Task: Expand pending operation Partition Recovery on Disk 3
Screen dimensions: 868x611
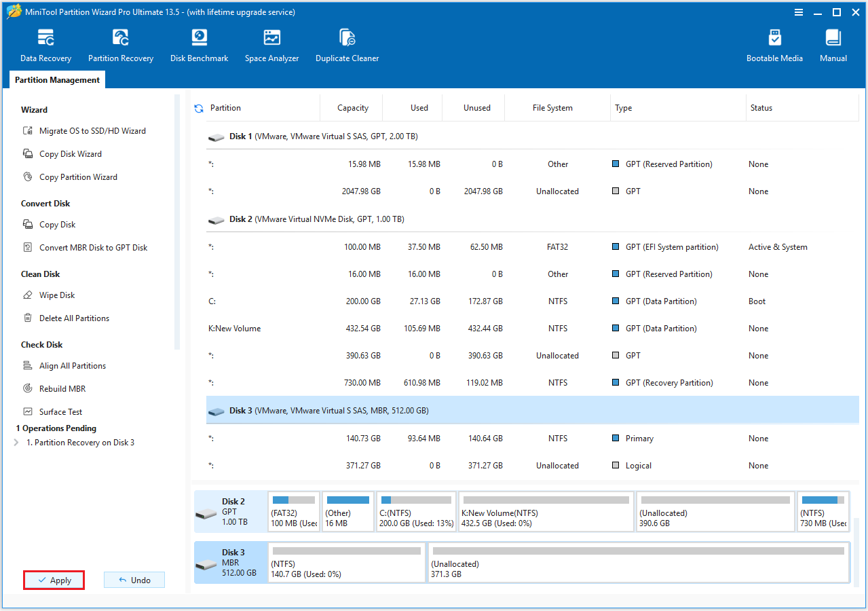Action: point(16,442)
